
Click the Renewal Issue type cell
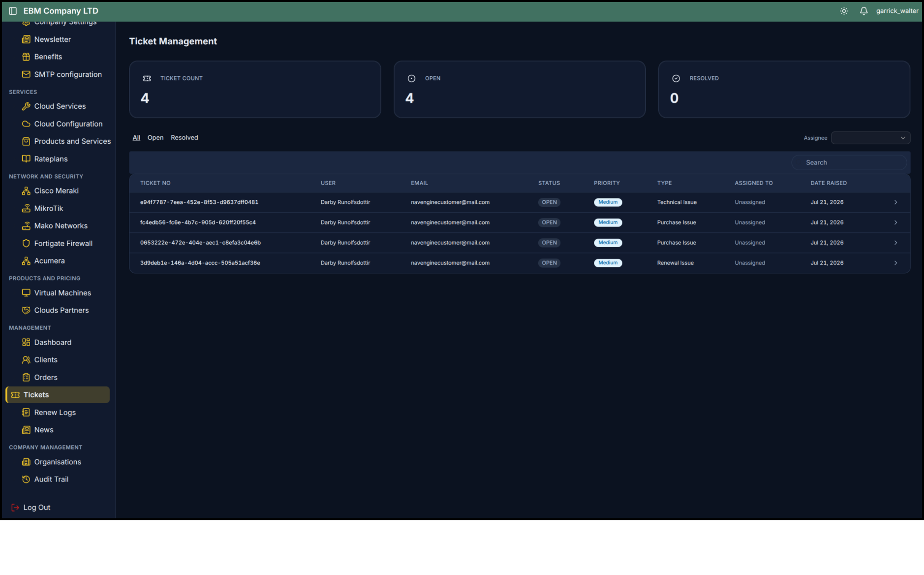click(x=676, y=263)
